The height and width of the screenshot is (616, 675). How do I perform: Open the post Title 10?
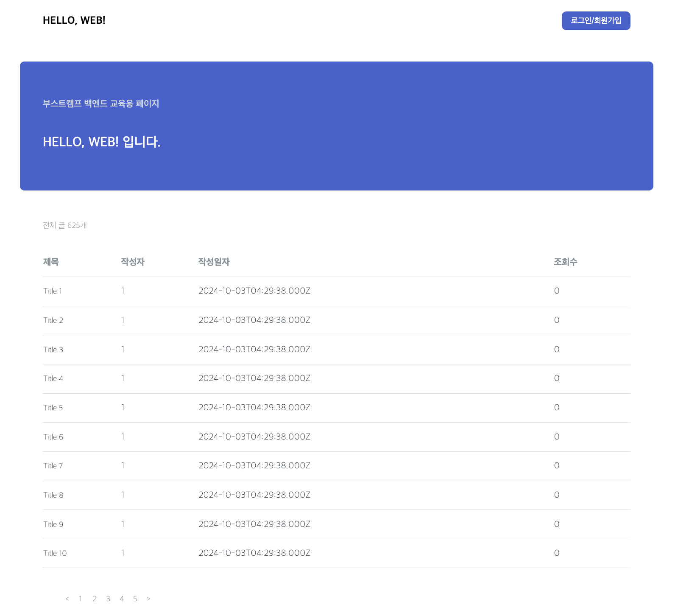(55, 553)
